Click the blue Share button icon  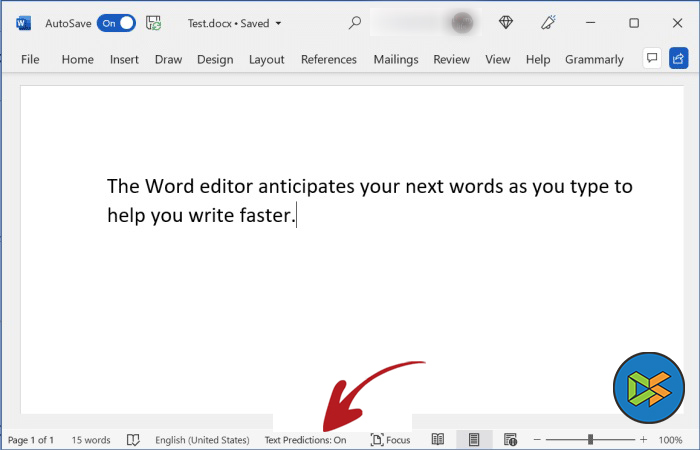(x=678, y=59)
